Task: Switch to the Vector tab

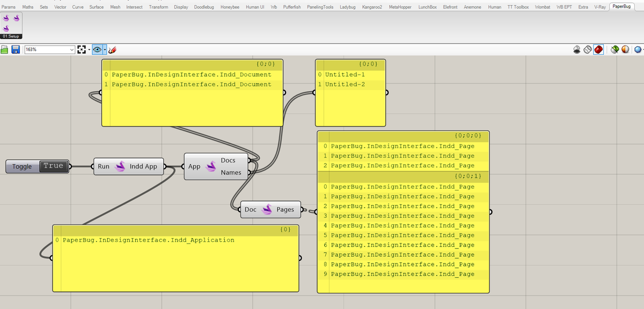Action: coord(60,7)
